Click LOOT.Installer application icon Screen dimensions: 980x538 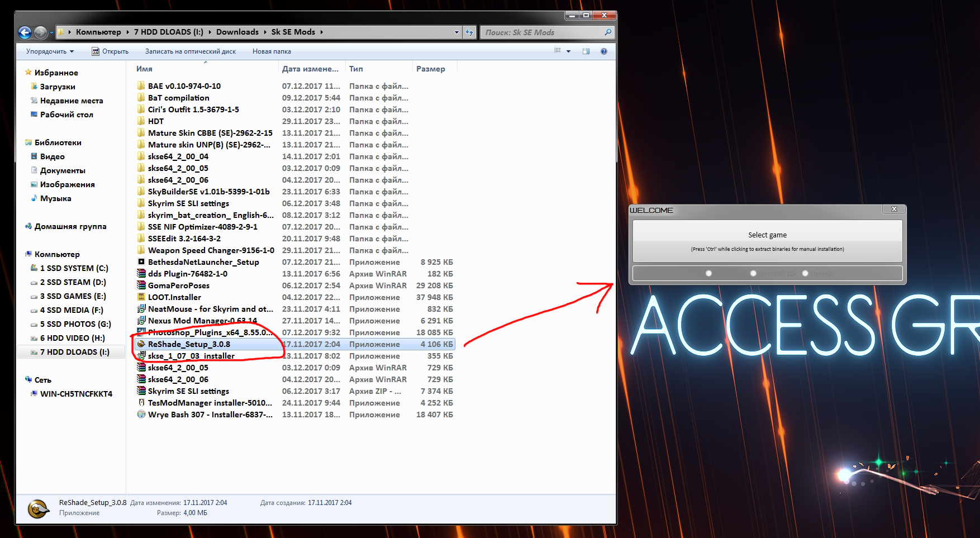coord(141,297)
